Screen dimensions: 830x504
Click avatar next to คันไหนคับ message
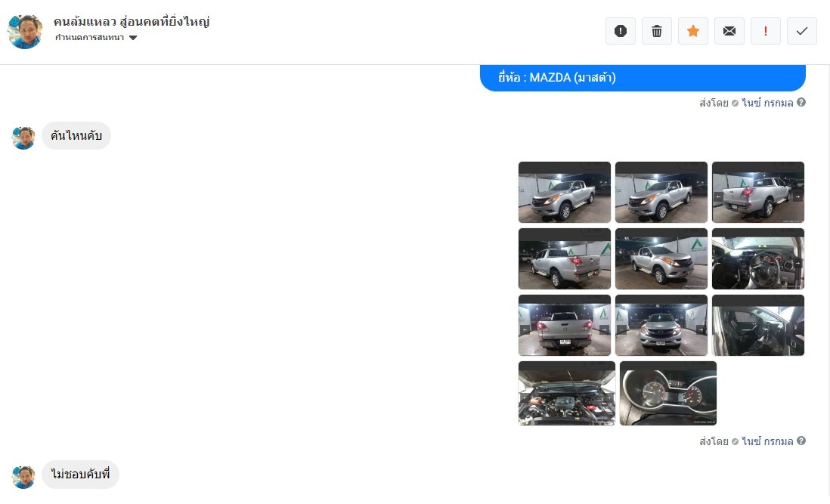[23, 138]
